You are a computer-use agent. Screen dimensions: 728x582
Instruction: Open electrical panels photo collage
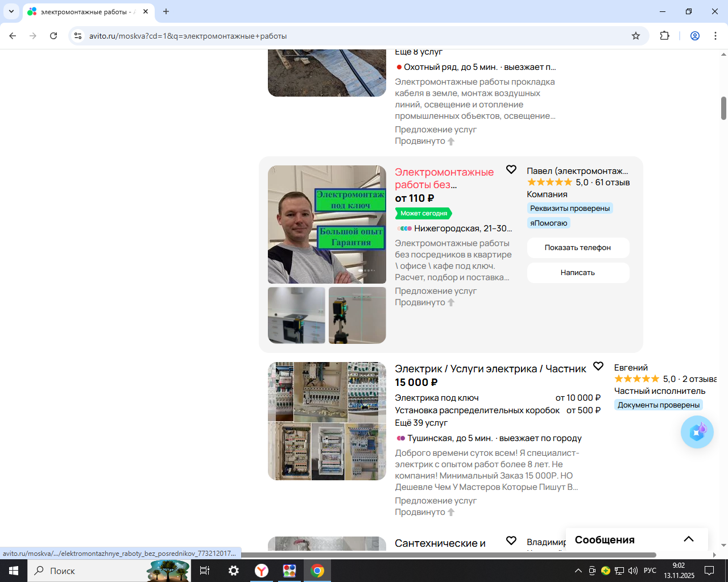coord(327,421)
